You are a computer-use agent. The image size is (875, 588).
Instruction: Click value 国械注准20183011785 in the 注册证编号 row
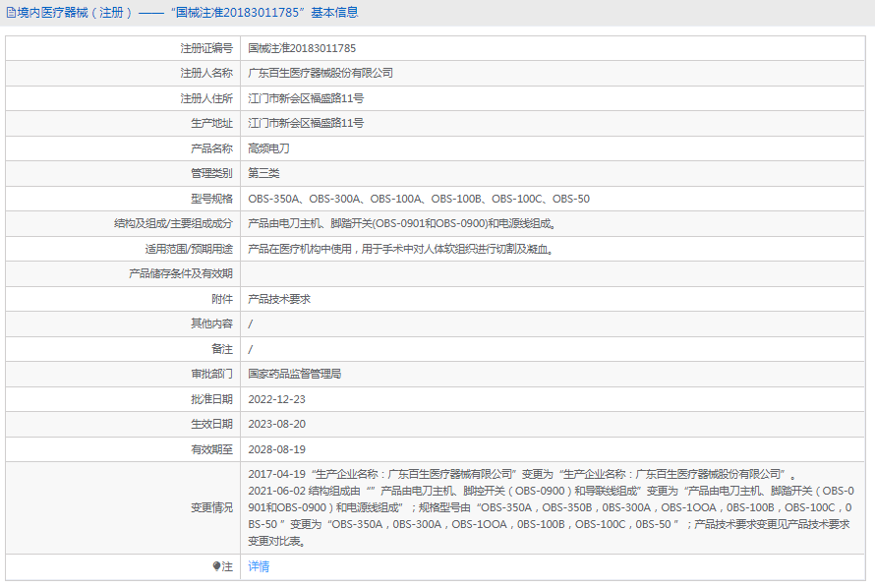[302, 48]
